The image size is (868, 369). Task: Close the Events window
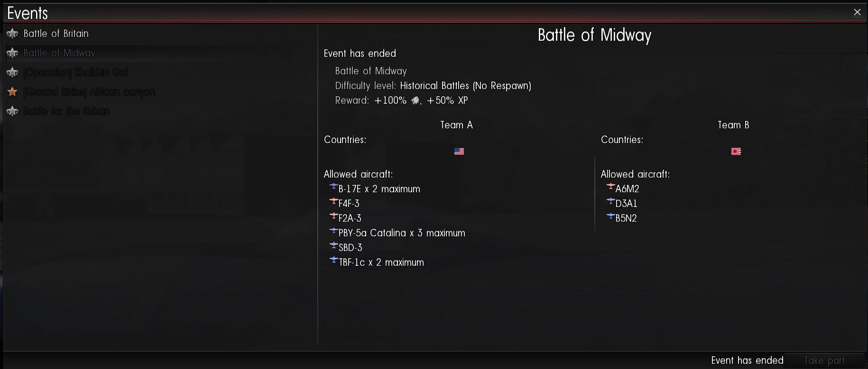(857, 12)
